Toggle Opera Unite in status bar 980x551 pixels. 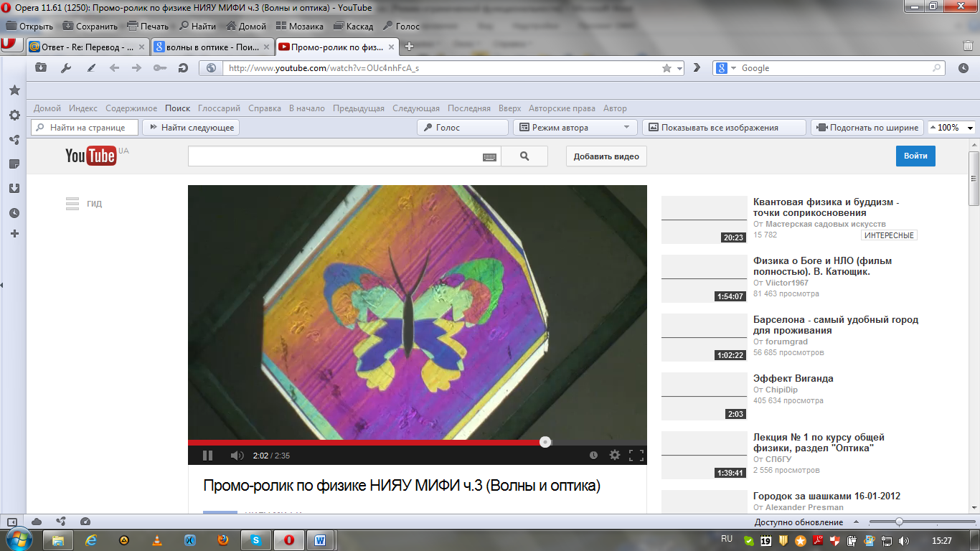[61, 522]
